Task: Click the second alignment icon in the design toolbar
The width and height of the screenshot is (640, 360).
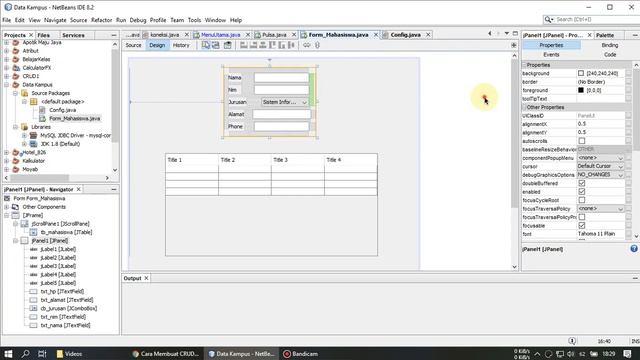Action: [253, 45]
